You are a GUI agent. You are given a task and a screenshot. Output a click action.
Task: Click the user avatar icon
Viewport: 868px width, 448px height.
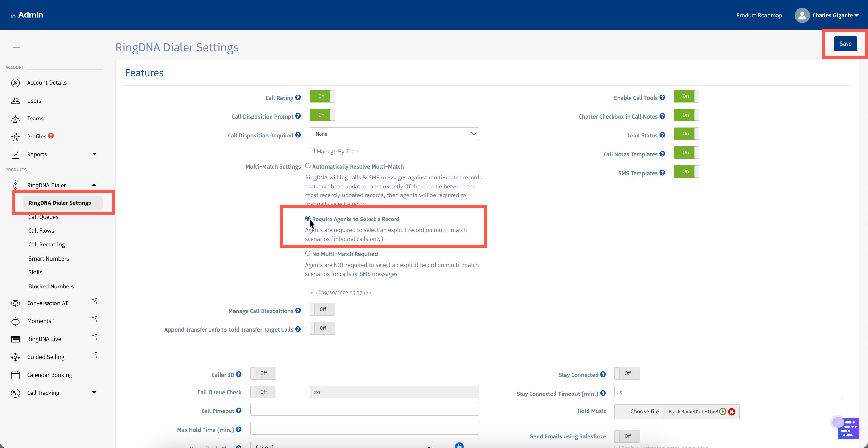(x=802, y=15)
